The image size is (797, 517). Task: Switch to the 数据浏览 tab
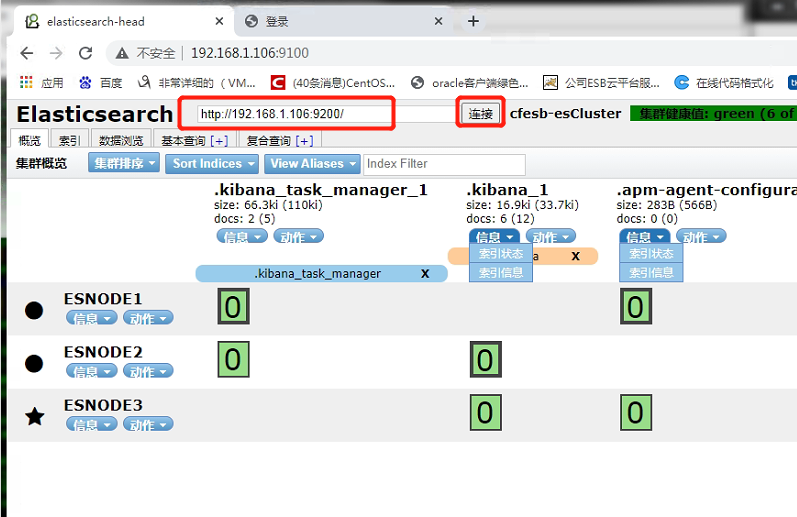click(121, 140)
